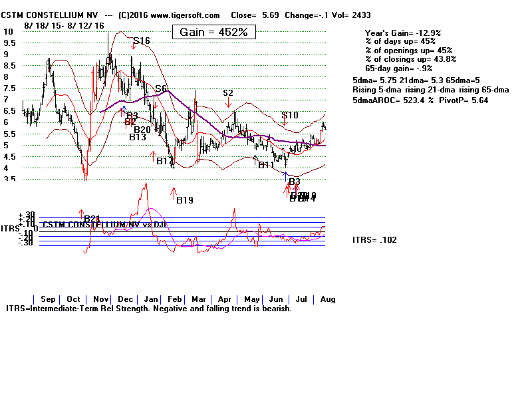Click the S2 sell signal marker
This screenshot has width=532, height=399.
(228, 93)
